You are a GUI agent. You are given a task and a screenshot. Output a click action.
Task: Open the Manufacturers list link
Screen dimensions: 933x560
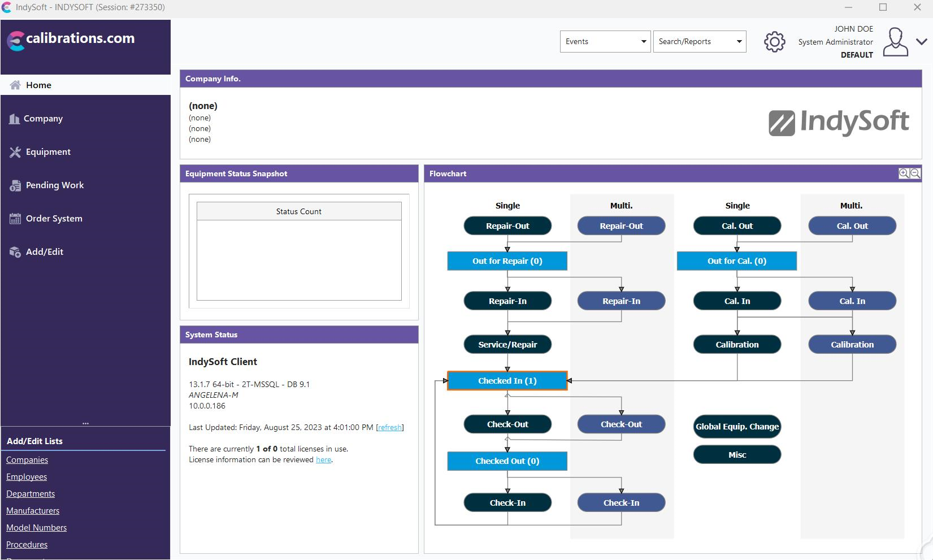tap(33, 511)
